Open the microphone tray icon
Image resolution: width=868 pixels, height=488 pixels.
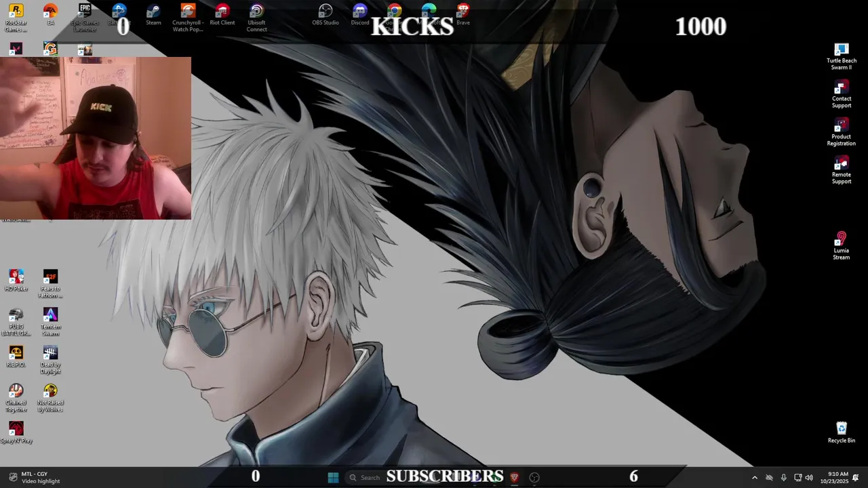click(783, 477)
